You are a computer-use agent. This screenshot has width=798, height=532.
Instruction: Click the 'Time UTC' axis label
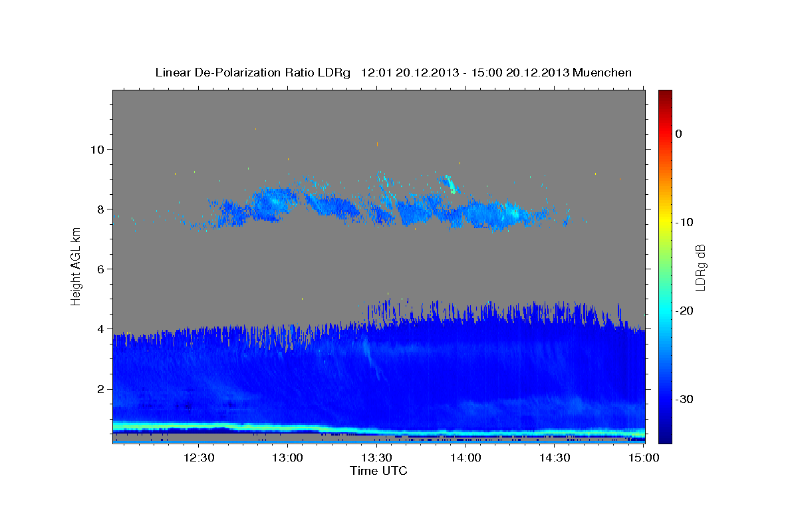[x=378, y=471]
